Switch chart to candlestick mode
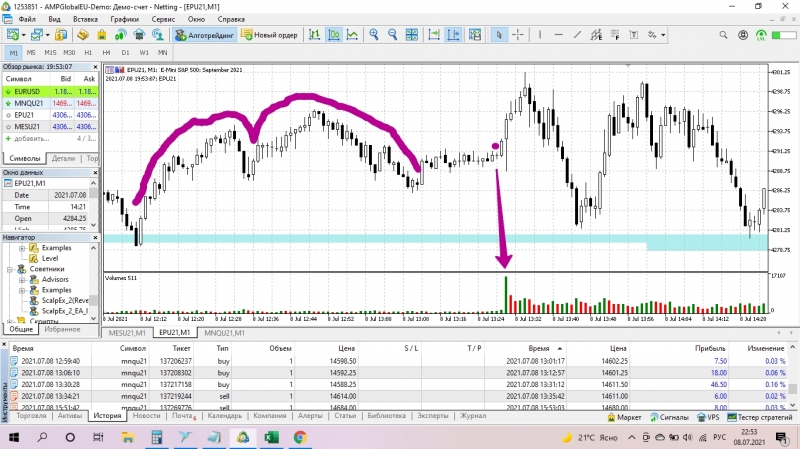Image resolution: width=800 pixels, height=449 pixels. coord(334,35)
